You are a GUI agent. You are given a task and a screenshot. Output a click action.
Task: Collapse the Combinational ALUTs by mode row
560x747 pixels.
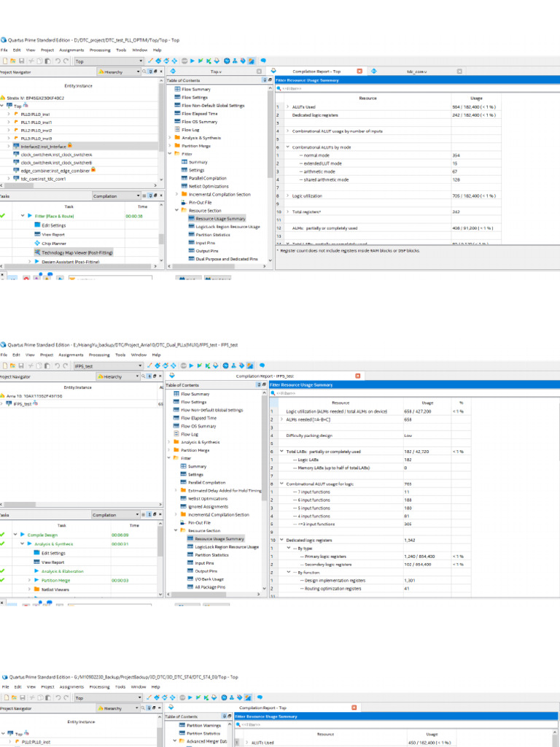287,147
